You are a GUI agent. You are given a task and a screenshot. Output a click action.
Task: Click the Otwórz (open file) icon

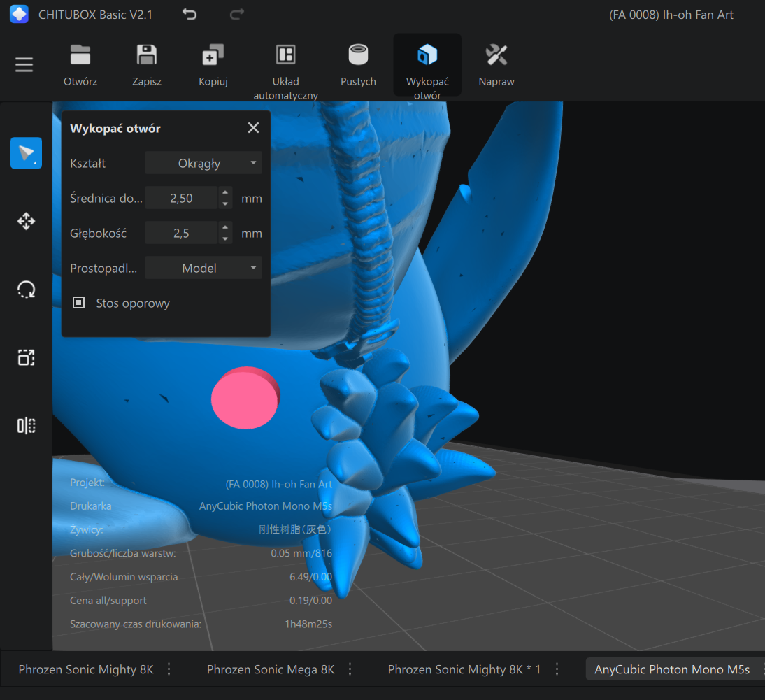(80, 55)
